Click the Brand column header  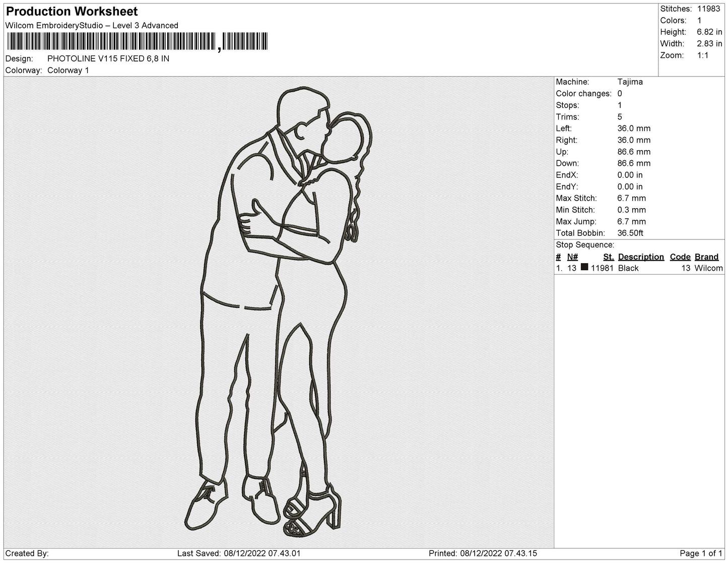click(706, 257)
